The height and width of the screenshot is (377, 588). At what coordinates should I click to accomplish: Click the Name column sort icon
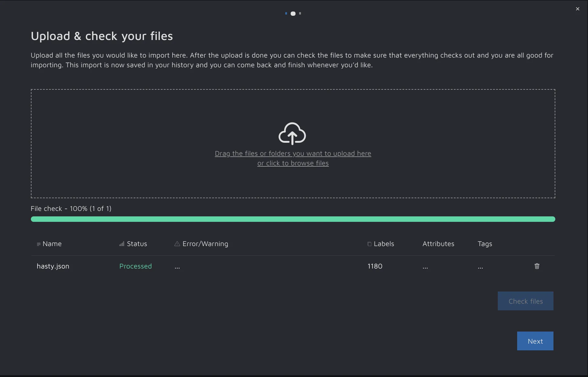coord(38,244)
